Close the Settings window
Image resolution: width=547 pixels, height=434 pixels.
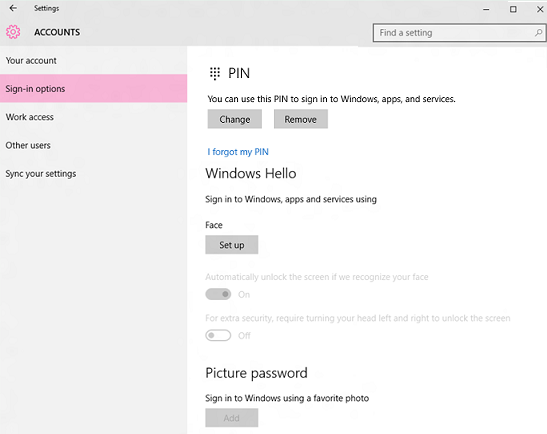540,9
